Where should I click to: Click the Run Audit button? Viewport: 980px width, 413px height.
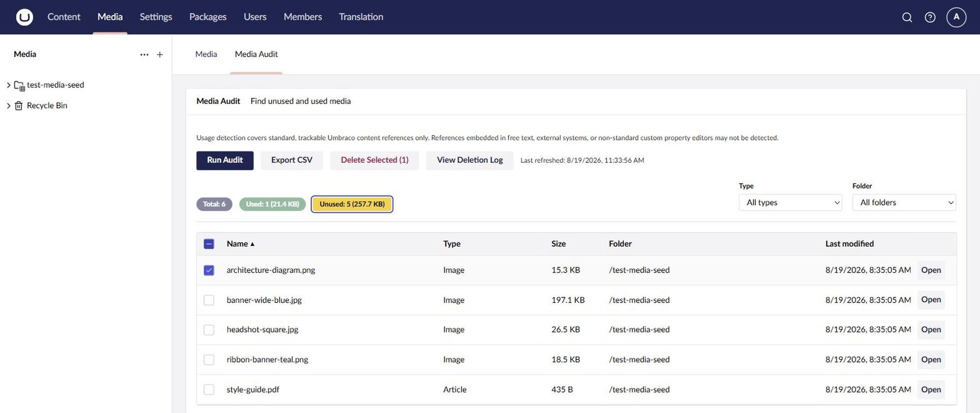[225, 160]
